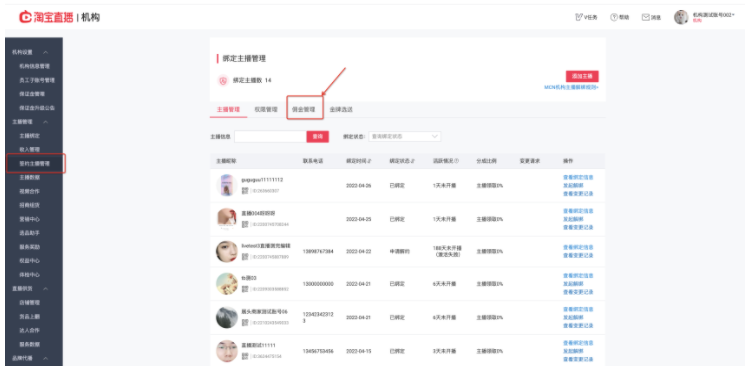Sort by the 绑定时间 column icon
Screen dimensions: 749x366
(370, 161)
